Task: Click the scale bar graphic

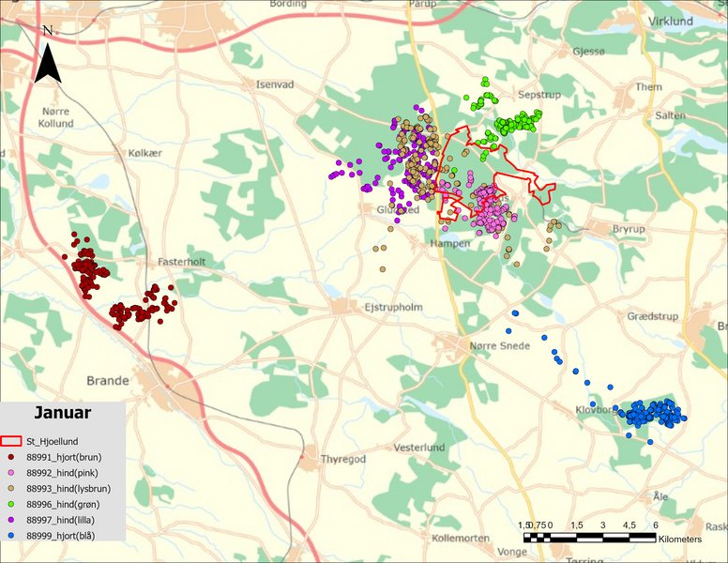Action: click(x=589, y=538)
